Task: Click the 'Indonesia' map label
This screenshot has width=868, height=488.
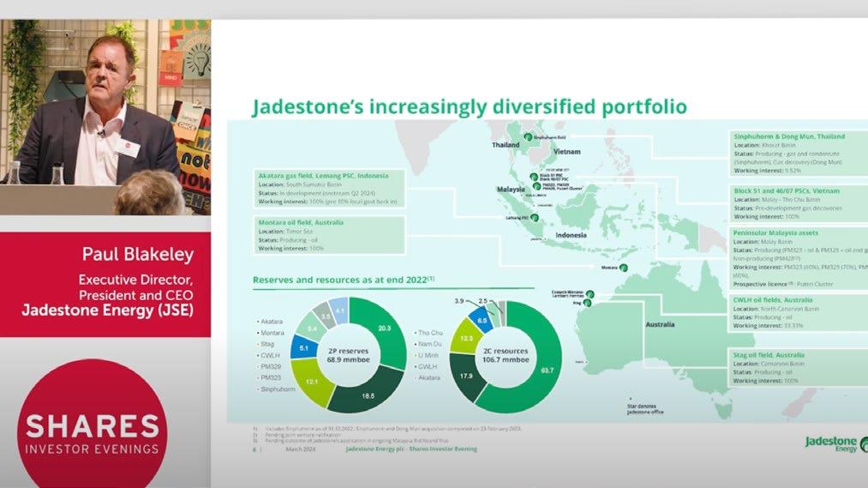Action: tap(571, 235)
